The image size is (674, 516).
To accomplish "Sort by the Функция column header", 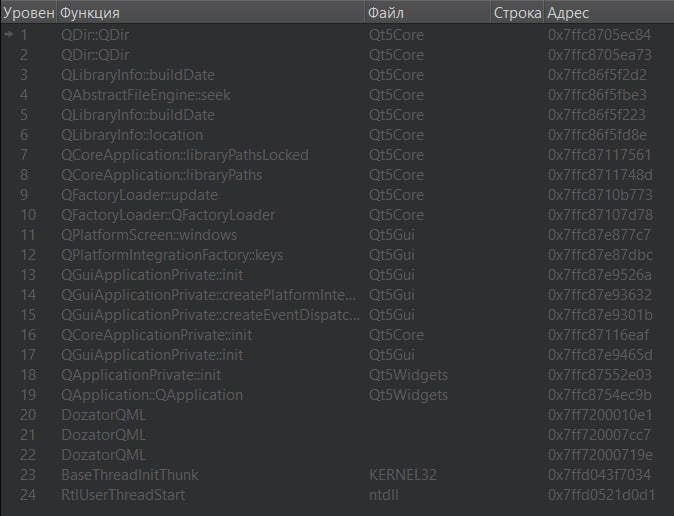I will [211, 13].
